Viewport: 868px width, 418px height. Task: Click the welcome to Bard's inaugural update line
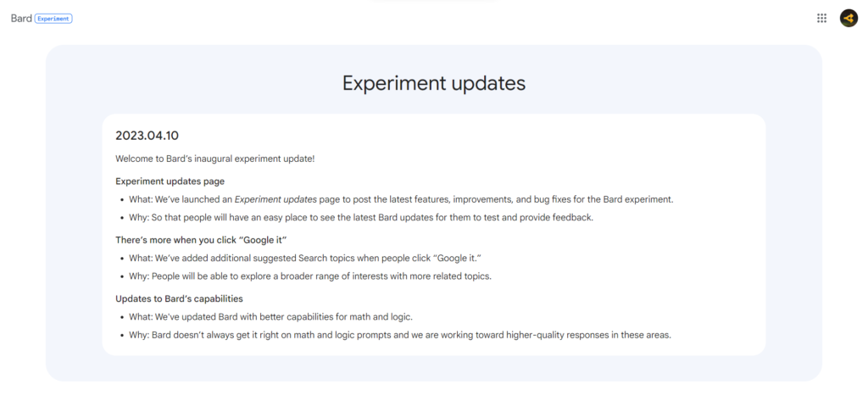coord(214,158)
